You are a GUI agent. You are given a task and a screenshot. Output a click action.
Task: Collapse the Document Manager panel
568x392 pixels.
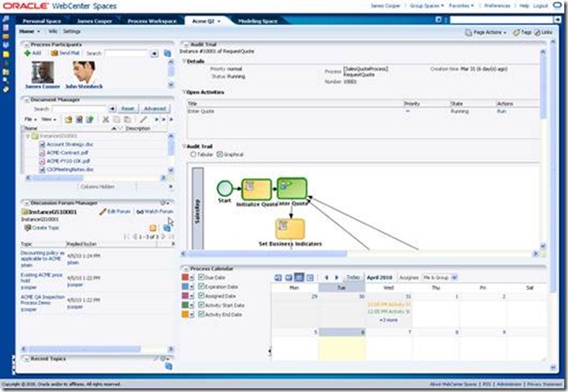pos(26,100)
